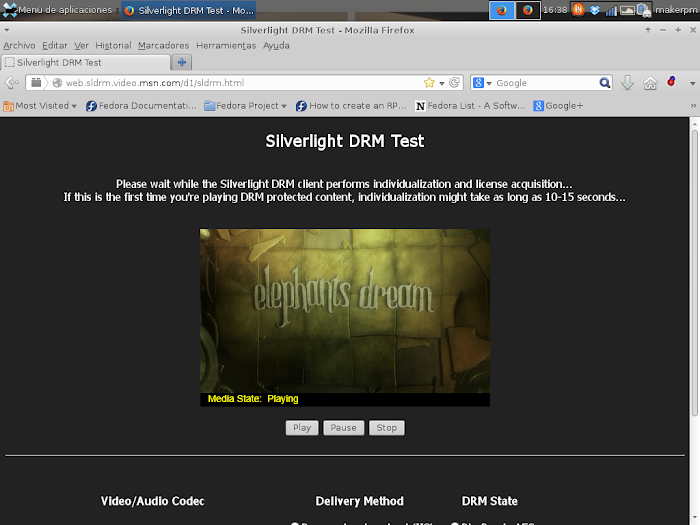This screenshot has width=700, height=525.
Task: Open the Ver menu
Action: (x=81, y=46)
